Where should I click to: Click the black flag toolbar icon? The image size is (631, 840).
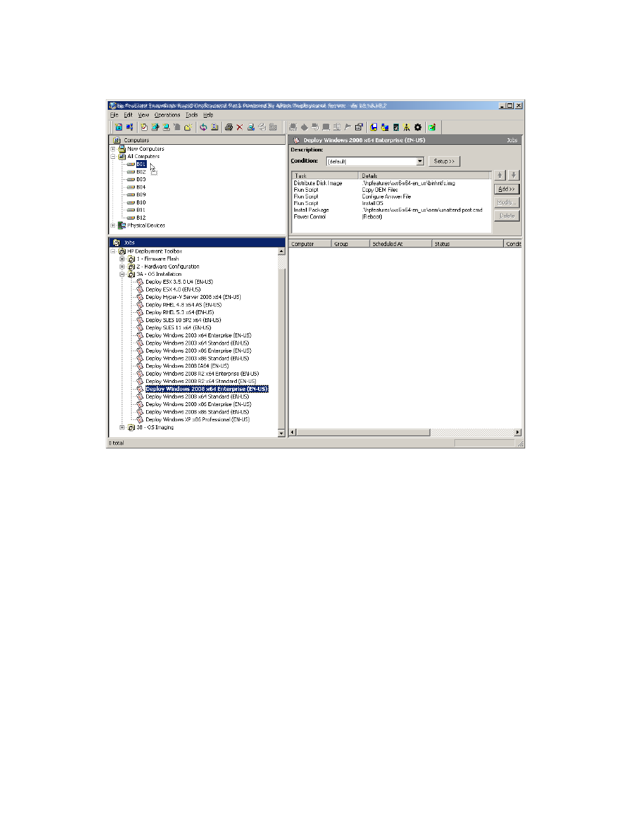tap(348, 127)
